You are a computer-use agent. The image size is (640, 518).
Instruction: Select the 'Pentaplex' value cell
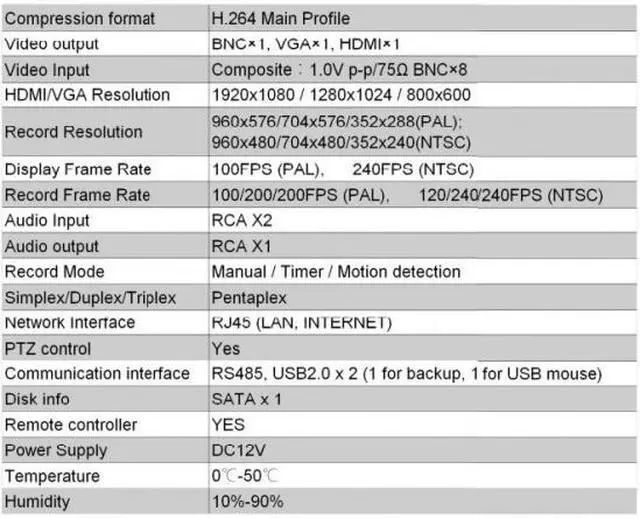pyautogui.click(x=249, y=297)
